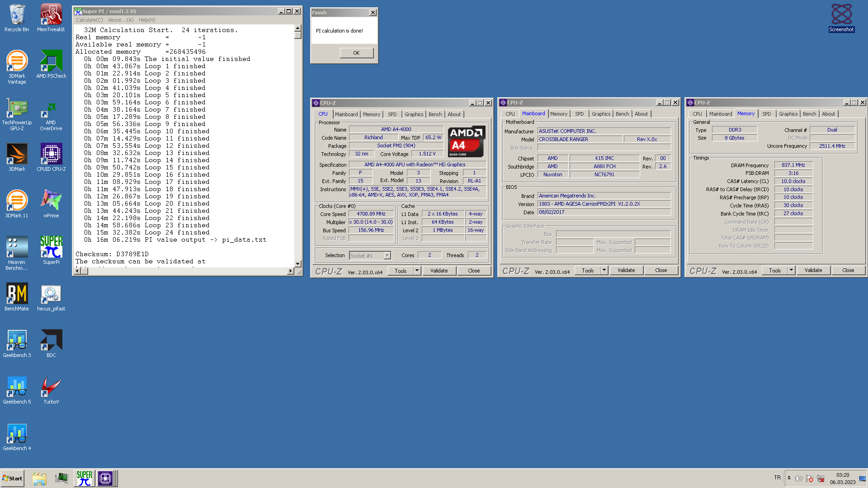Open CPU tab in Mainboard CPU-Z window
The height and width of the screenshot is (488, 868).
(510, 114)
